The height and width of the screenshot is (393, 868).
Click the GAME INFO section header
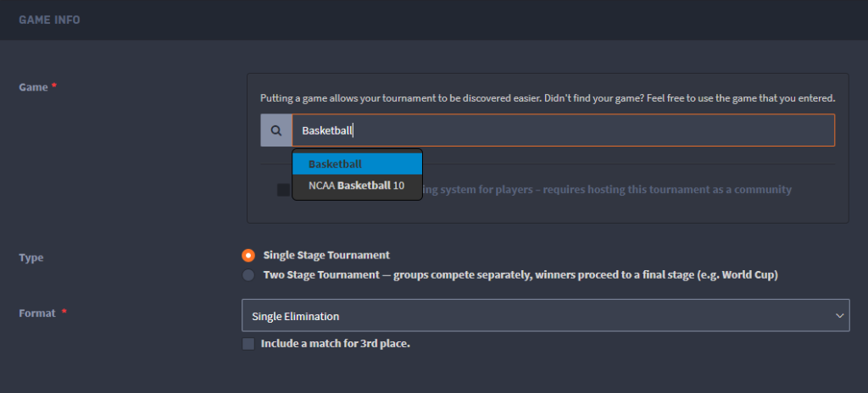(x=49, y=20)
